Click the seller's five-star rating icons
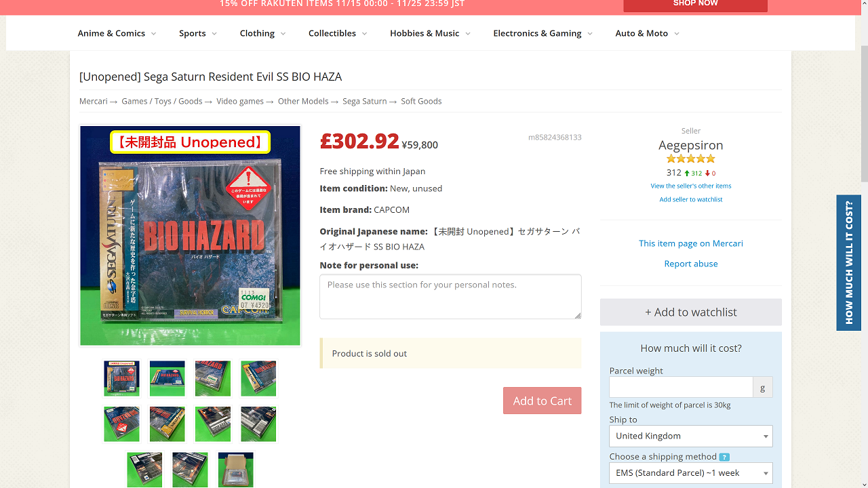Image resolution: width=868 pixels, height=488 pixels. [691, 159]
